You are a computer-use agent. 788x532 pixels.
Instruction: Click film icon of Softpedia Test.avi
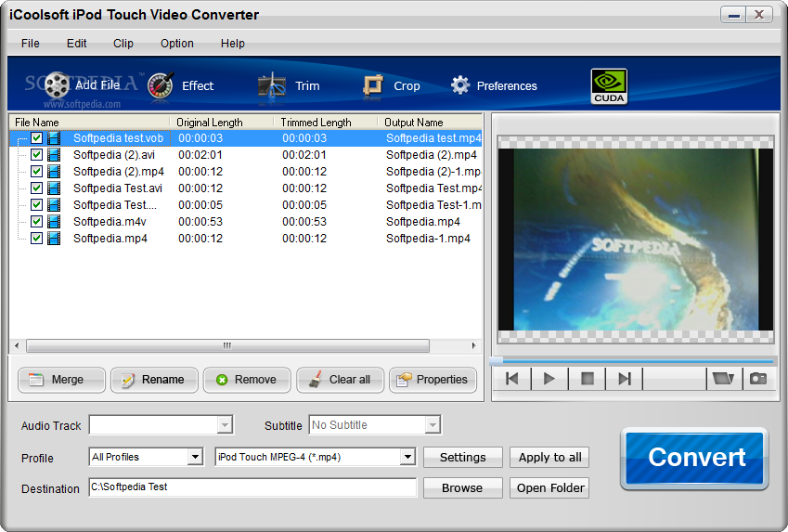tap(54, 188)
